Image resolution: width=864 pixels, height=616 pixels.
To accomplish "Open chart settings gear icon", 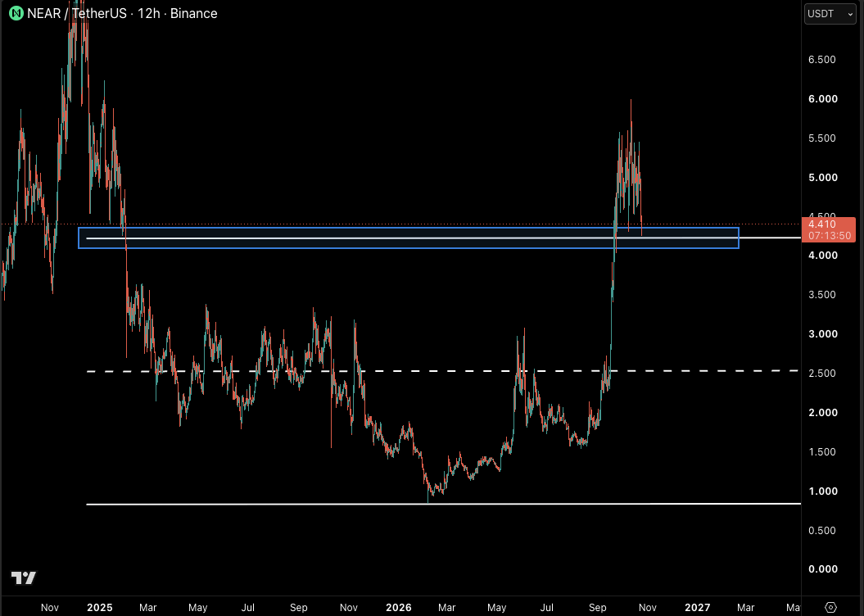I will point(831,607).
